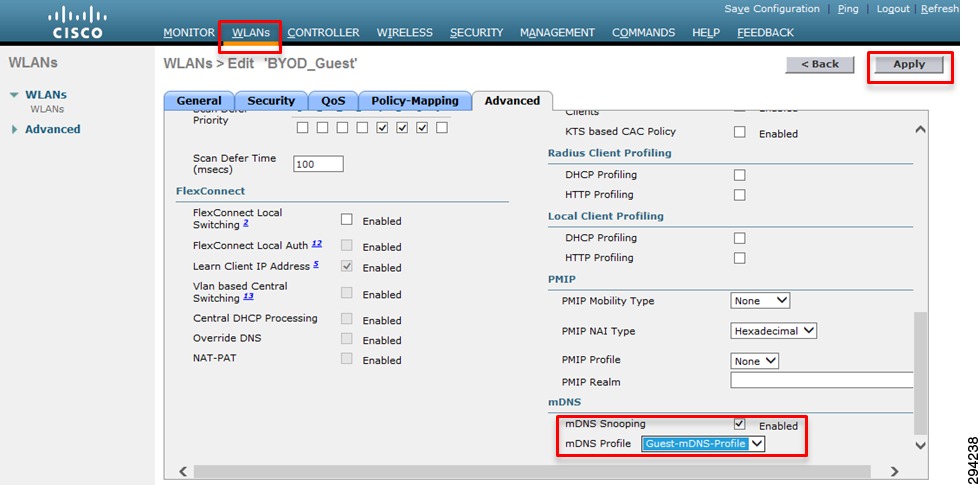Screen dimensions: 979x485
Task: Open mDNS Profile dropdown
Action: pos(703,444)
